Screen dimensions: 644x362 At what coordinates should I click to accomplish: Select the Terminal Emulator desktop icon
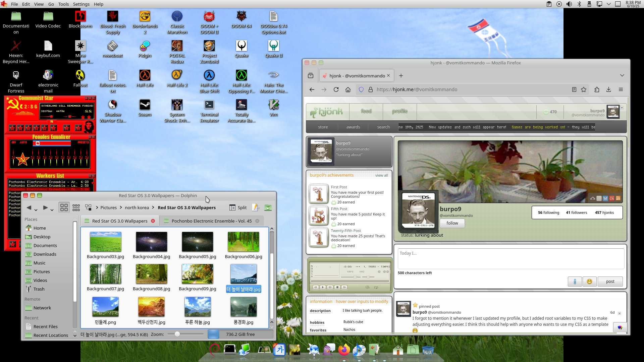[x=209, y=111]
